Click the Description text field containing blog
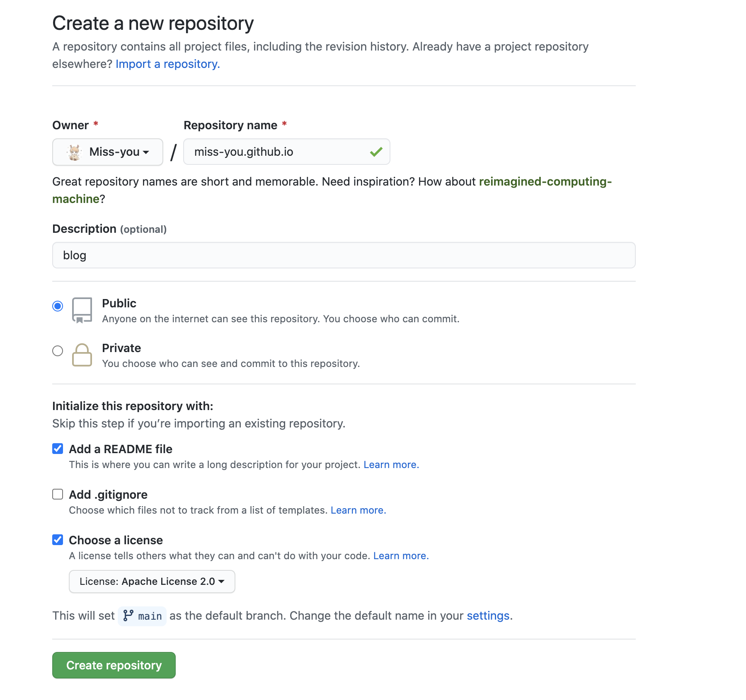This screenshot has height=700, width=746. click(344, 255)
